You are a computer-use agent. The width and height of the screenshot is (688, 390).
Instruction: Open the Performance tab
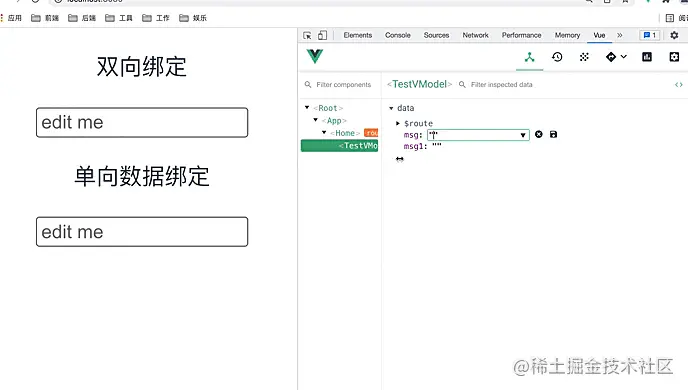tap(521, 35)
